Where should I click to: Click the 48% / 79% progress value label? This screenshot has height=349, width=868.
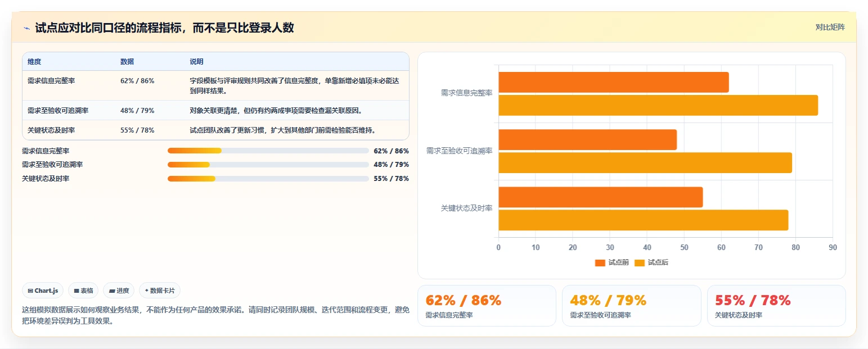pyautogui.click(x=391, y=165)
